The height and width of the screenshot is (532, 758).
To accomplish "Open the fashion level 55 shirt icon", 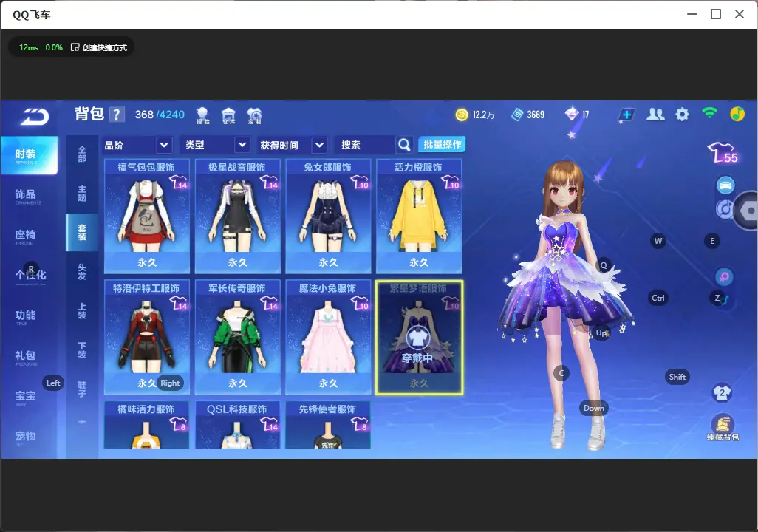I will click(x=723, y=153).
